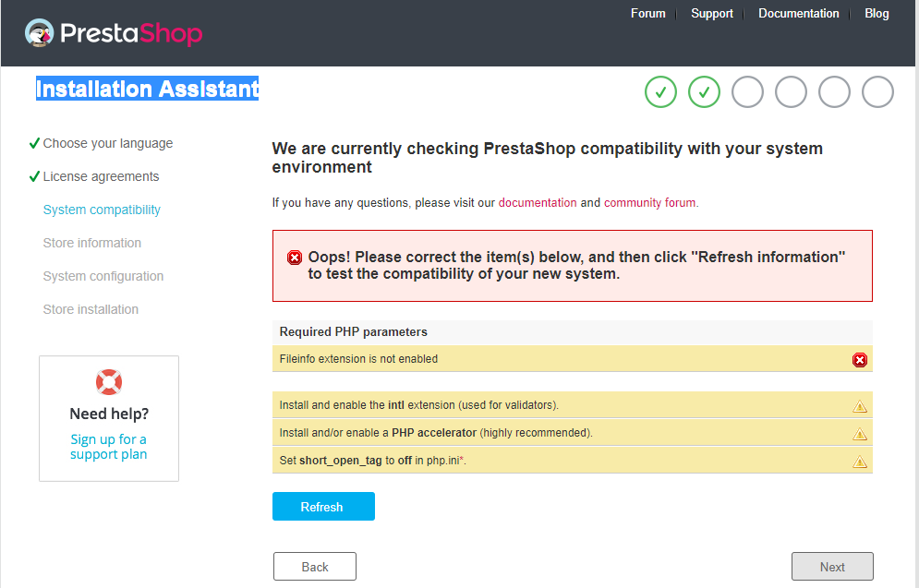Click the PrestaShop logo

pyautogui.click(x=114, y=34)
